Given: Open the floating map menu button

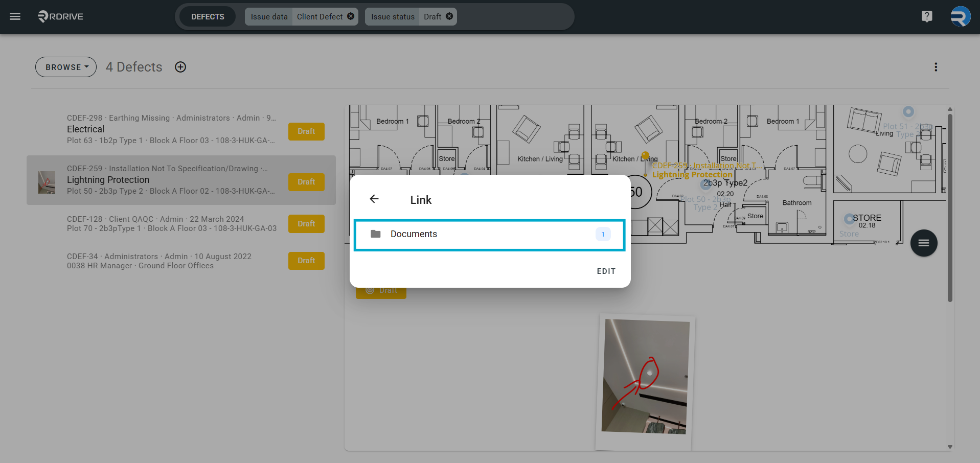Looking at the screenshot, I should coord(923,243).
